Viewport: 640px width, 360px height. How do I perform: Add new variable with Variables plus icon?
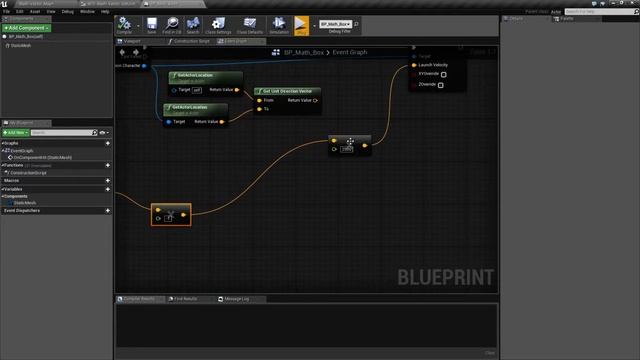[x=108, y=189]
